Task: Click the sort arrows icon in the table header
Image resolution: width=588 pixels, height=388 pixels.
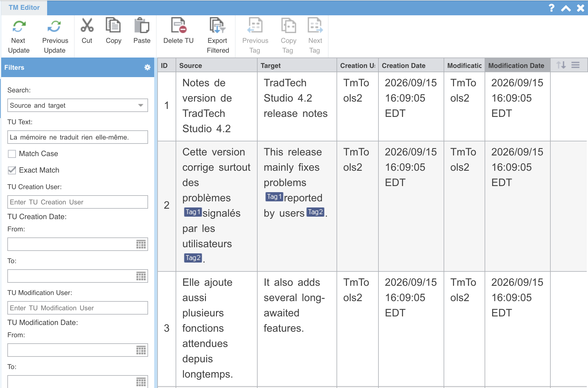Action: coord(561,65)
